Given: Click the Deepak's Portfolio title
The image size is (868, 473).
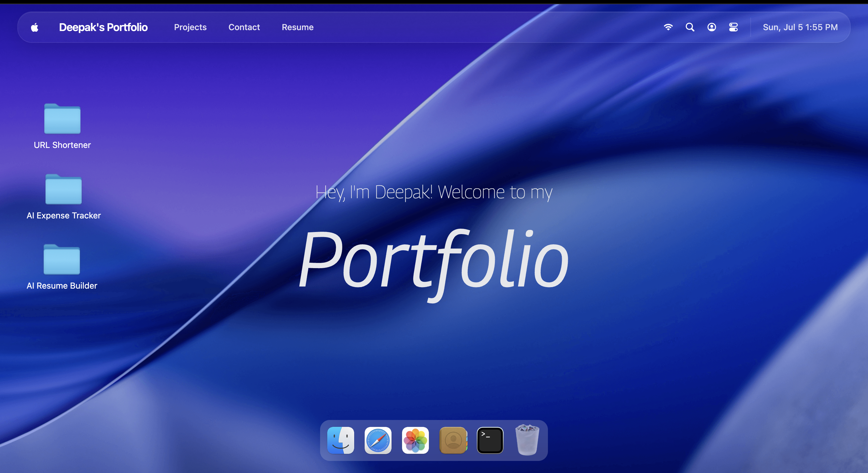Looking at the screenshot, I should (x=103, y=27).
